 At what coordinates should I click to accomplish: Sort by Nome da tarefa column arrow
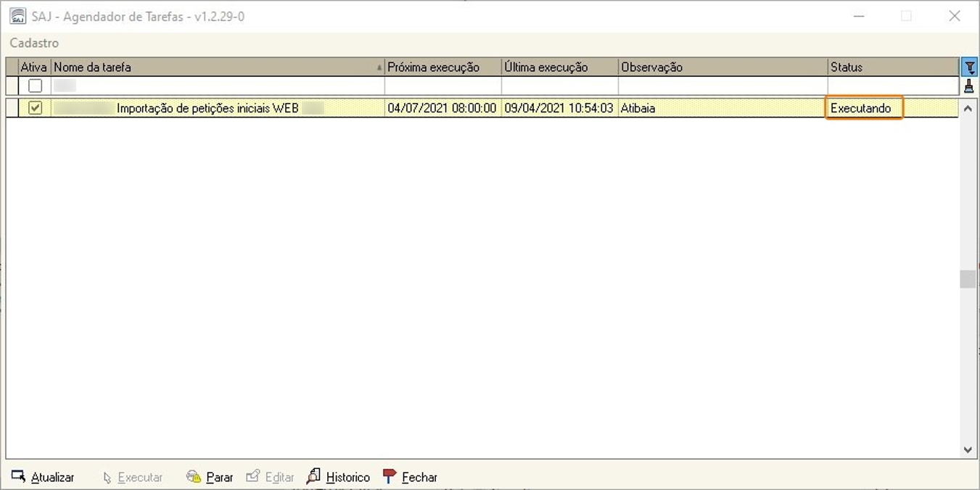[379, 68]
